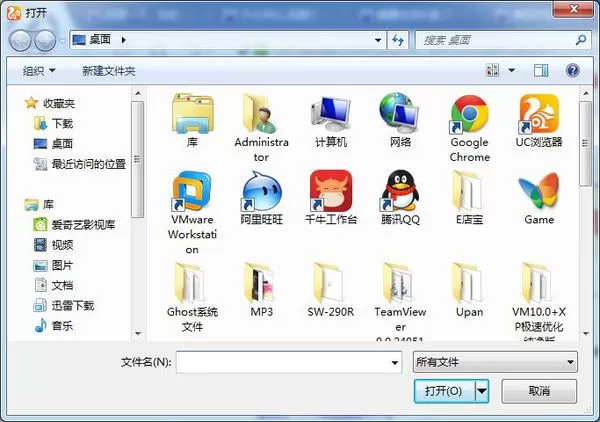Open the 打开 button split arrow

[x=482, y=391]
